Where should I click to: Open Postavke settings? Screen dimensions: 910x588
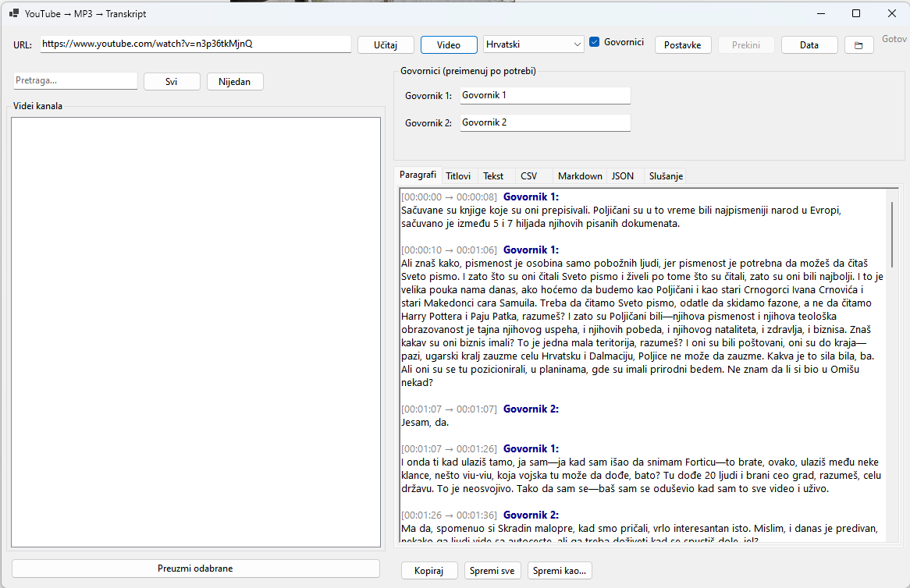point(682,45)
